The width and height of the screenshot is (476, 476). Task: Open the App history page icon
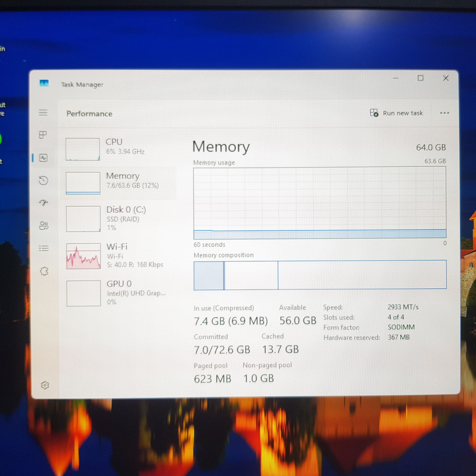click(x=44, y=180)
